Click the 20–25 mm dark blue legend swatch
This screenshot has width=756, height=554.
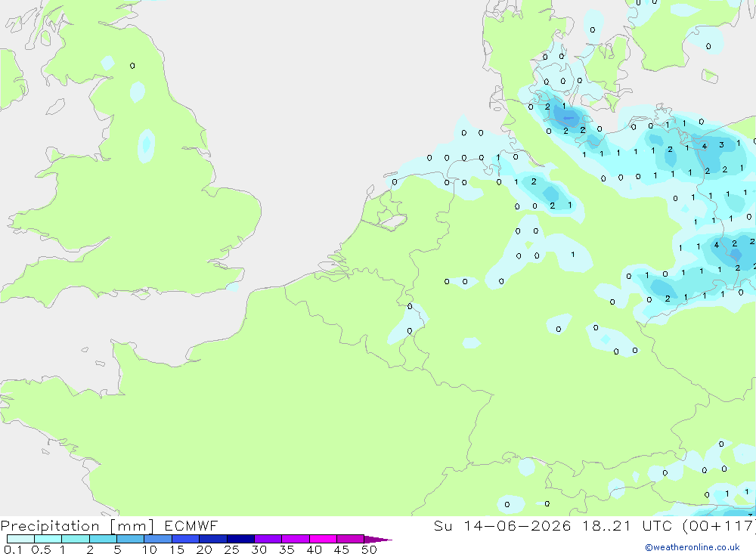coord(212,539)
